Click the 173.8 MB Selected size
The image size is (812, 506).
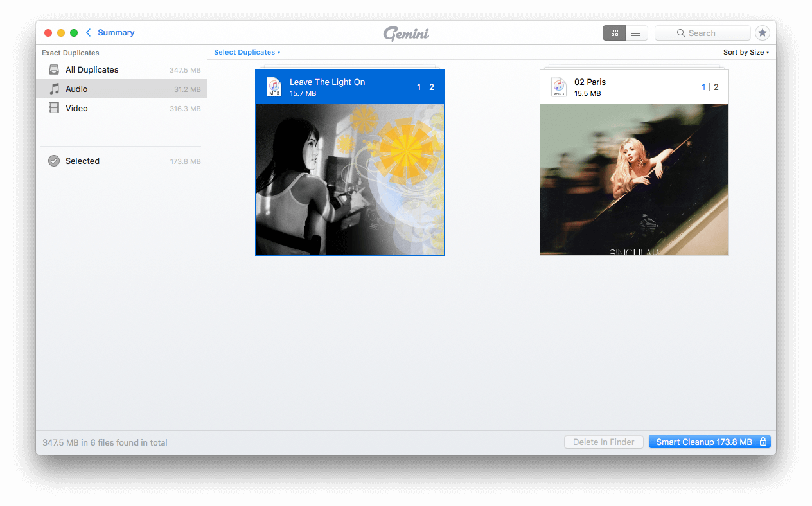[185, 161]
